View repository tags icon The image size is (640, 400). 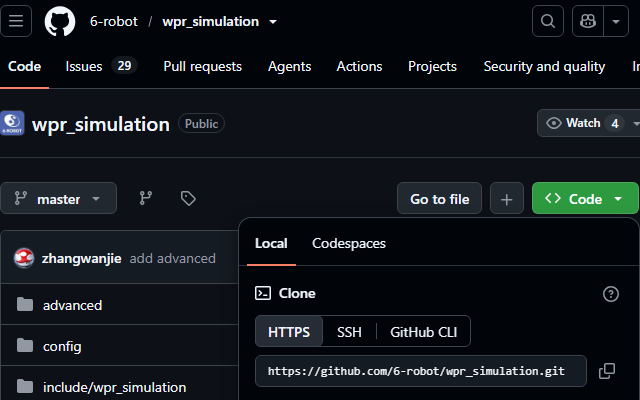point(188,198)
